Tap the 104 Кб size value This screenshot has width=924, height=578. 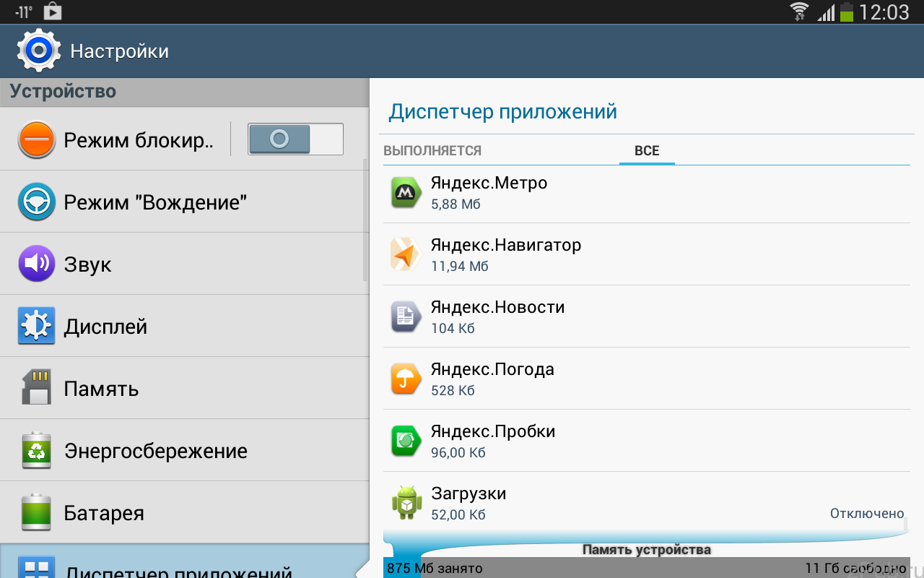point(453,329)
